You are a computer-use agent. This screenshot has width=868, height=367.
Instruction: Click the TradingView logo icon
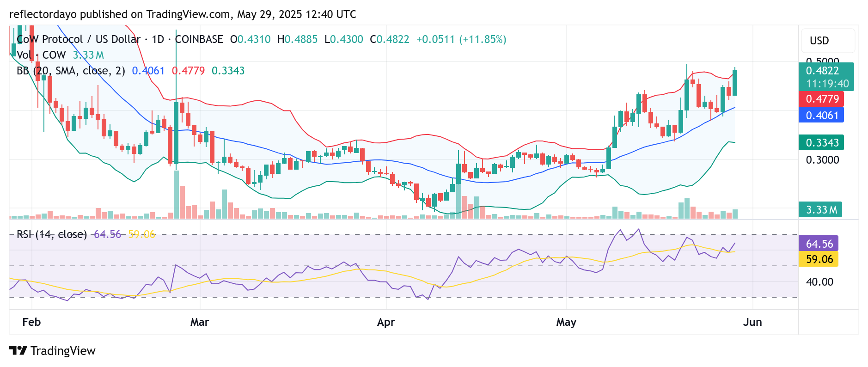(18, 351)
